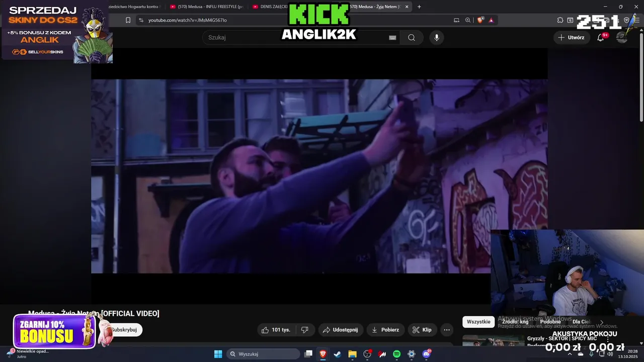Click the Brave Shields lion icon

(x=480, y=20)
